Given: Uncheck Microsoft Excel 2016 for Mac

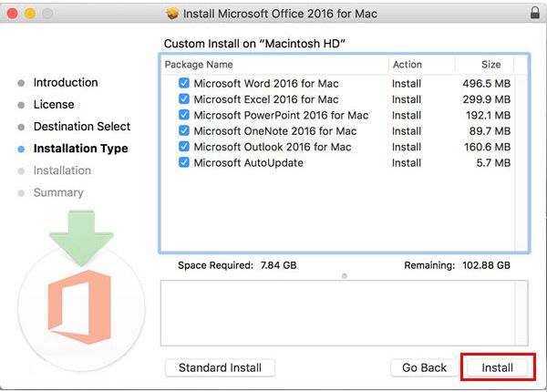Looking at the screenshot, I should (x=184, y=99).
